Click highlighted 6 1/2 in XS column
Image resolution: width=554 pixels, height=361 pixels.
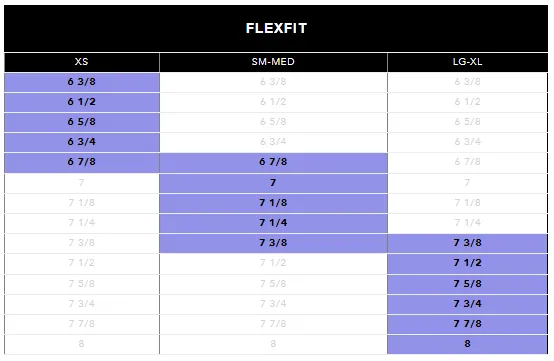pos(82,102)
